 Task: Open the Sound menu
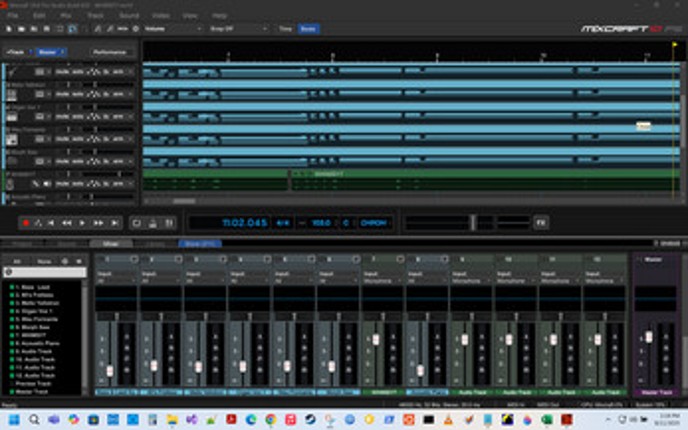point(129,16)
